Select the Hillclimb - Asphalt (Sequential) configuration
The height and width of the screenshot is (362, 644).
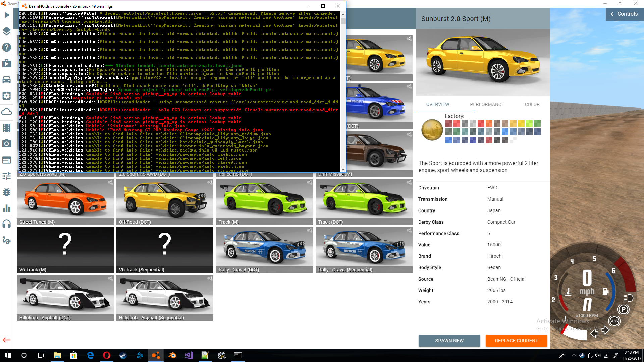tap(165, 298)
